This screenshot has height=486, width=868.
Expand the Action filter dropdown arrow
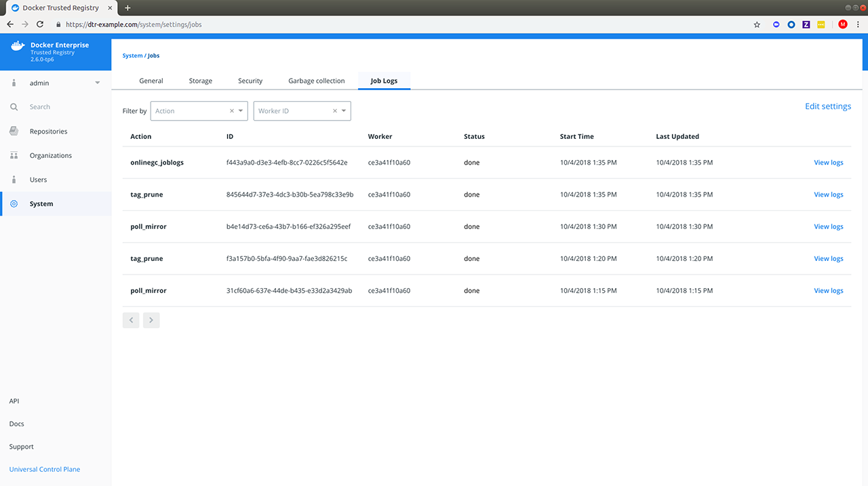click(x=241, y=111)
